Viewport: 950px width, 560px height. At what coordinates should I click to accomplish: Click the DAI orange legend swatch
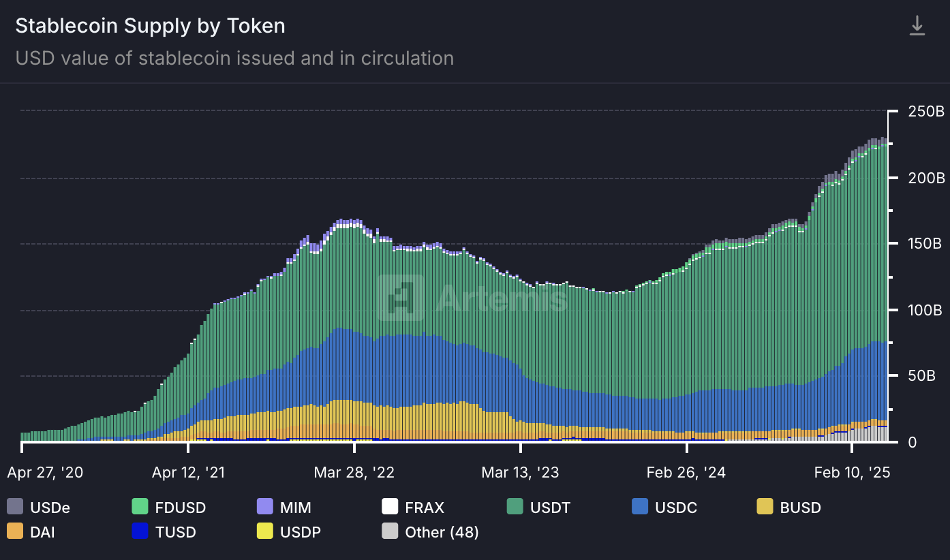pos(15,531)
